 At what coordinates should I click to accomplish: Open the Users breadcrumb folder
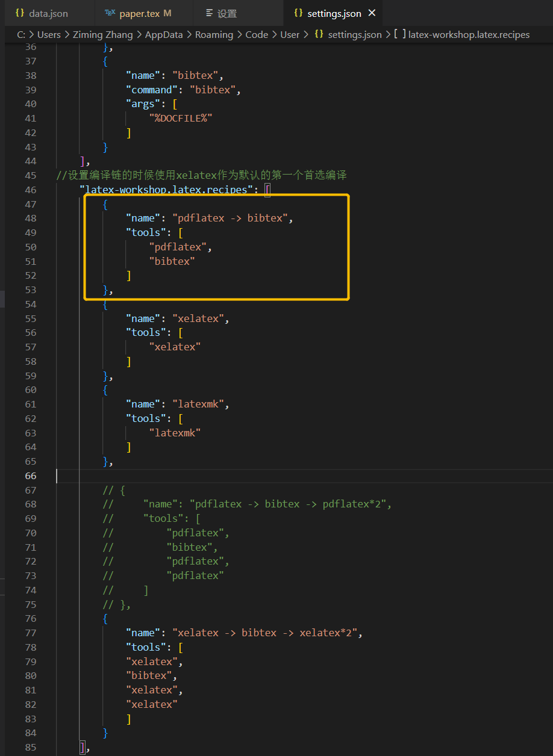49,34
